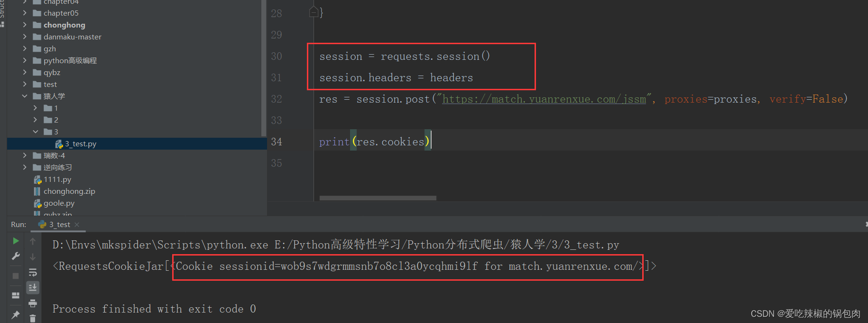Click the qybz folder icon
Image resolution: width=868 pixels, height=323 pixels.
point(37,73)
